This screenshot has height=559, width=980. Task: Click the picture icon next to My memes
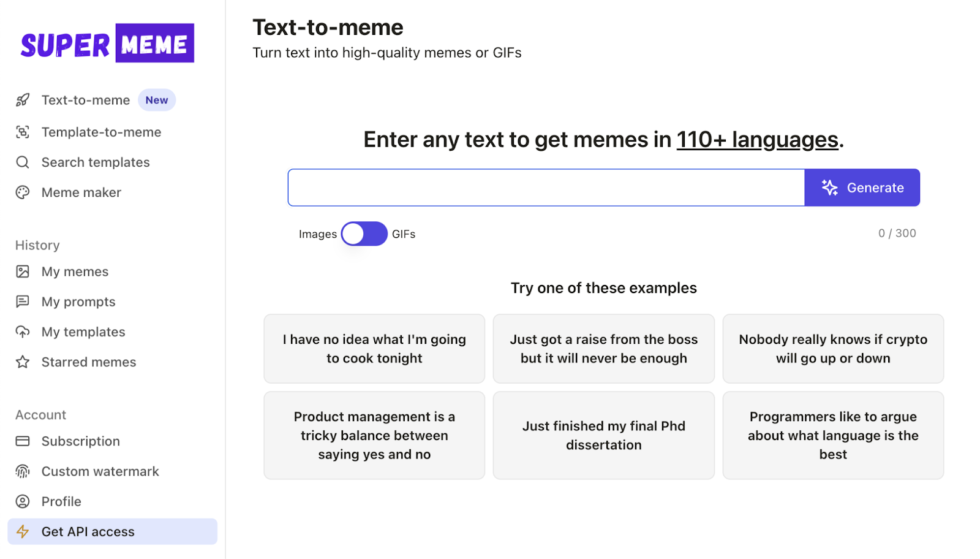coord(23,271)
